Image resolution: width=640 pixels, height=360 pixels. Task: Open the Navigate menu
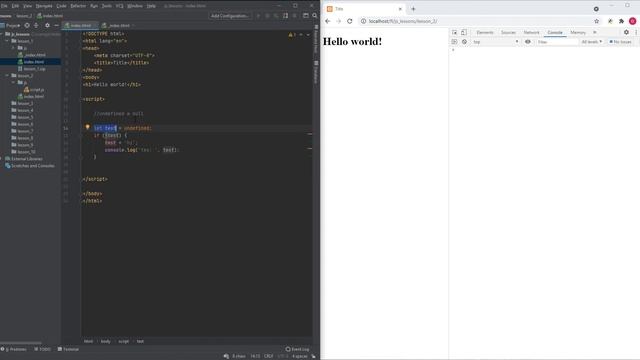[44, 6]
